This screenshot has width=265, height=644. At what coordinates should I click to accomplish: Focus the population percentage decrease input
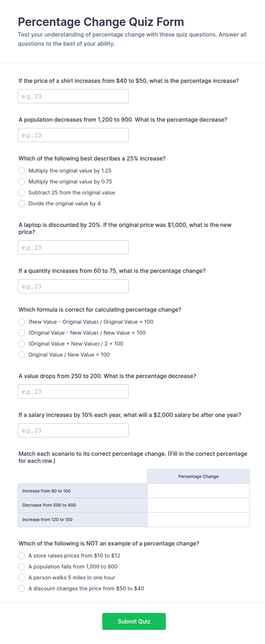pos(73,135)
